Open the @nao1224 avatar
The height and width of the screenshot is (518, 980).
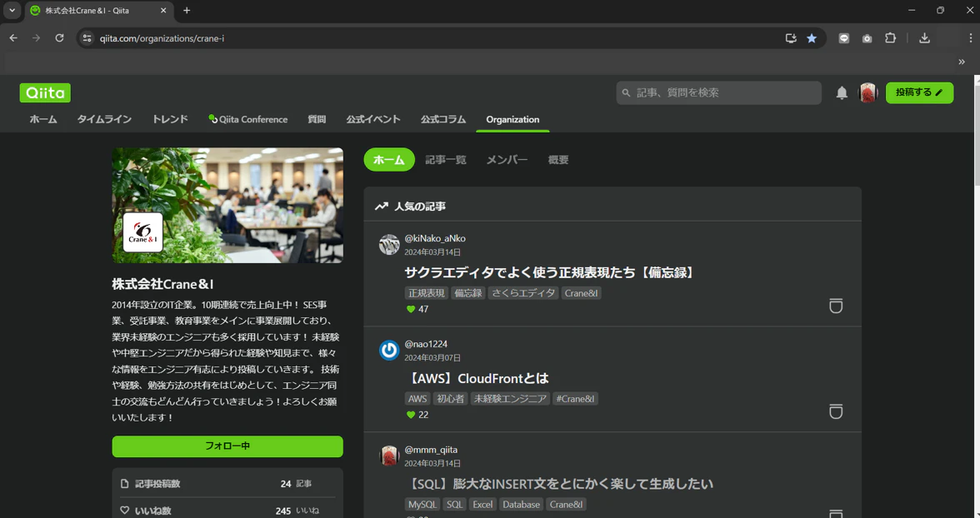388,350
